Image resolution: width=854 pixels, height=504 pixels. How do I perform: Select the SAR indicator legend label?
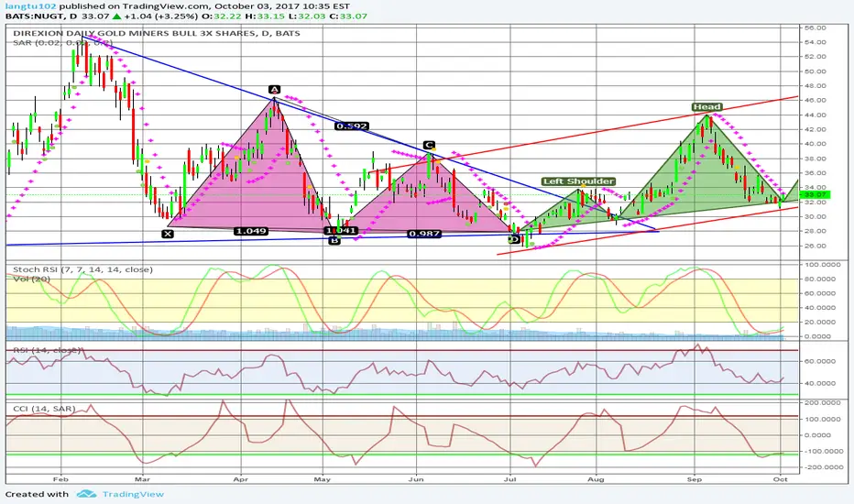(x=62, y=42)
